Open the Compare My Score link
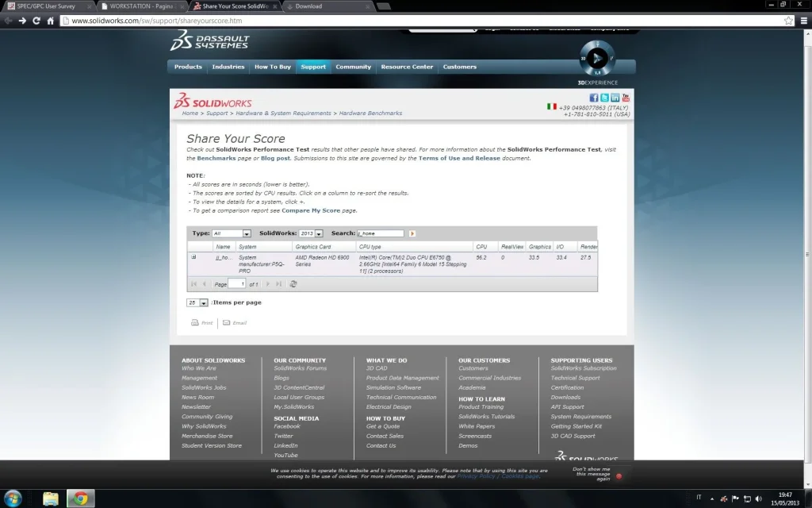 [x=311, y=211]
